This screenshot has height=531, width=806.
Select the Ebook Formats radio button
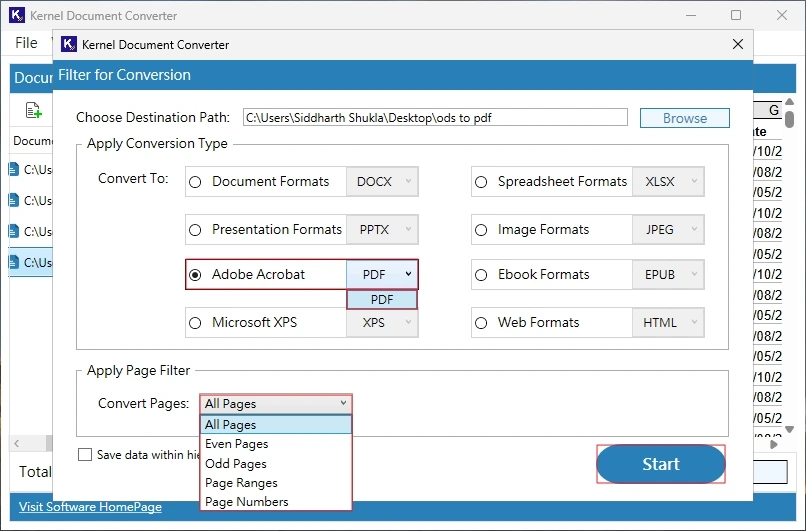tap(481, 275)
